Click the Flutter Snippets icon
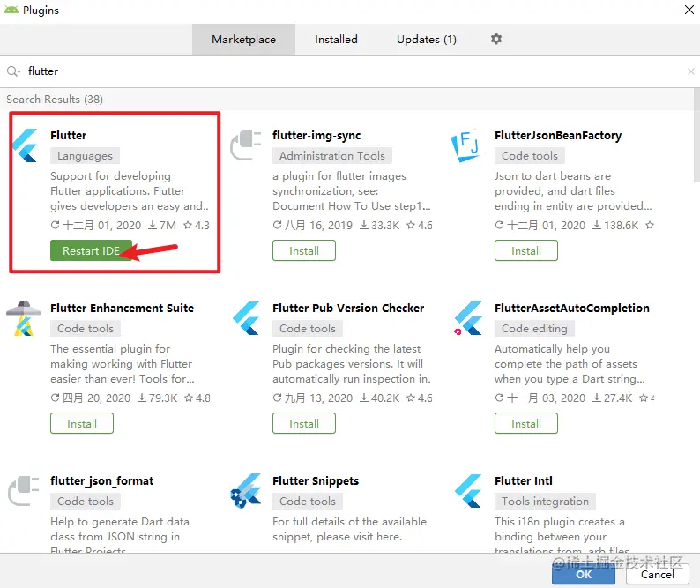The height and width of the screenshot is (588, 700). coord(246,491)
